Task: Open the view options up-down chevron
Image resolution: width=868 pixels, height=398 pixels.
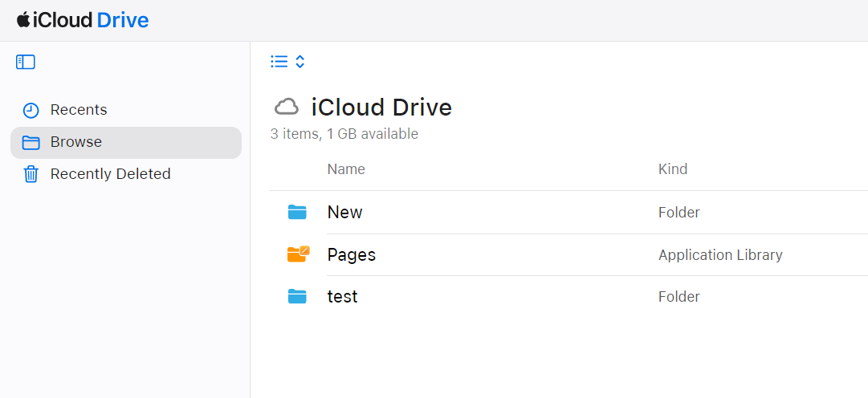Action: pyautogui.click(x=300, y=62)
